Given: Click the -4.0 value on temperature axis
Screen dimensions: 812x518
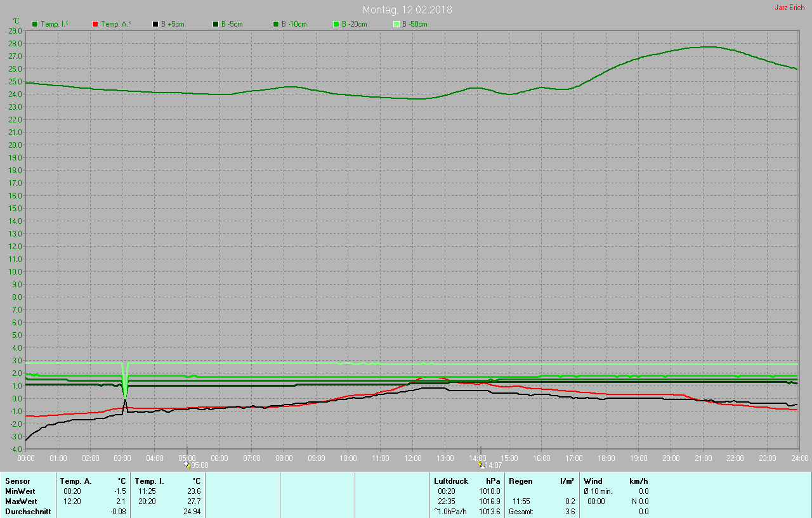Looking at the screenshot, I should tap(16, 449).
